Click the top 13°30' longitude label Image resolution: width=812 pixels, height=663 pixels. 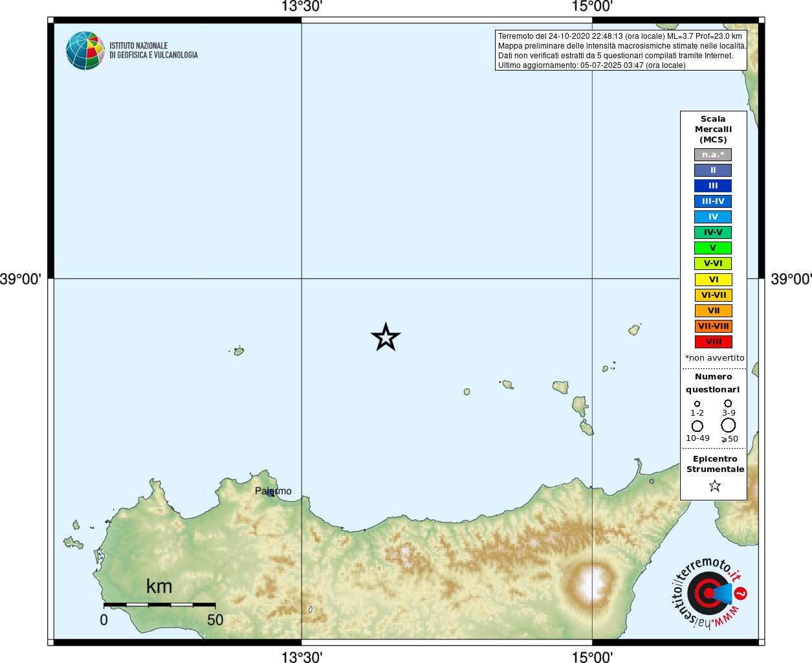point(302,6)
